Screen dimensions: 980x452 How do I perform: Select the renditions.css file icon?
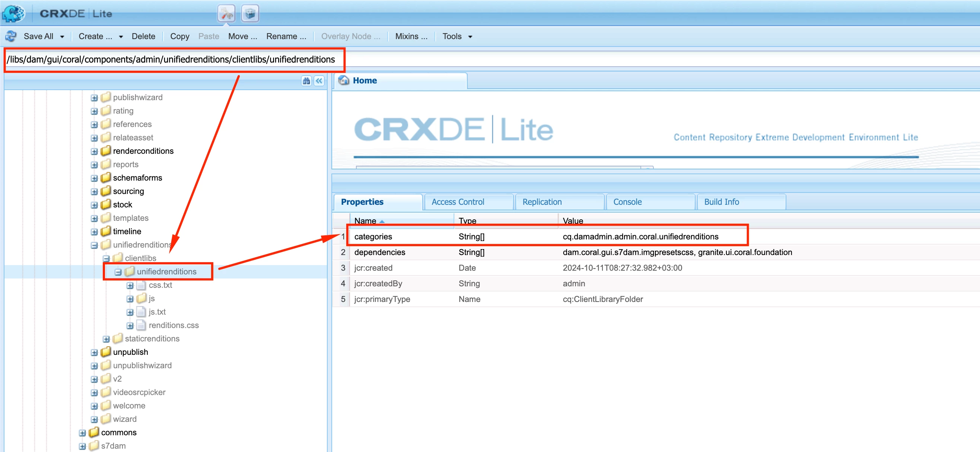coord(141,325)
